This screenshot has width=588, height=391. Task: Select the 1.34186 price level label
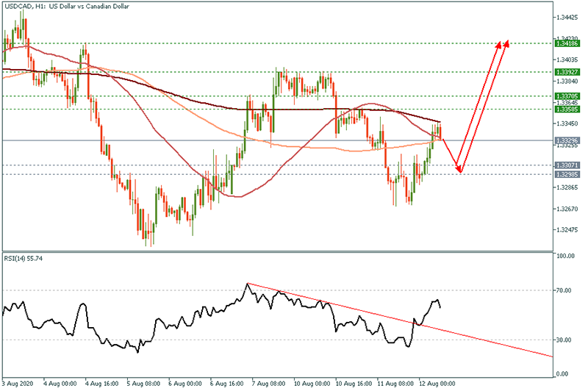point(569,44)
